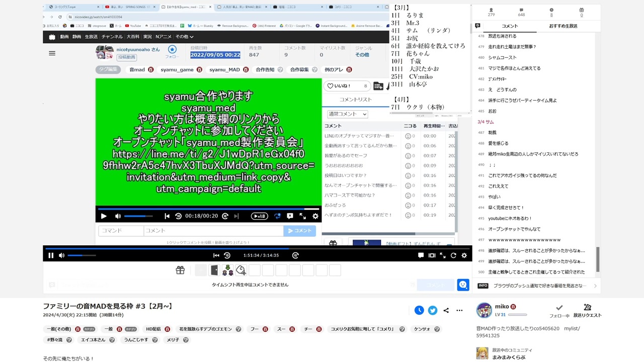Click blue コメント send button
The height and width of the screenshot is (362, 644).
[x=299, y=230]
